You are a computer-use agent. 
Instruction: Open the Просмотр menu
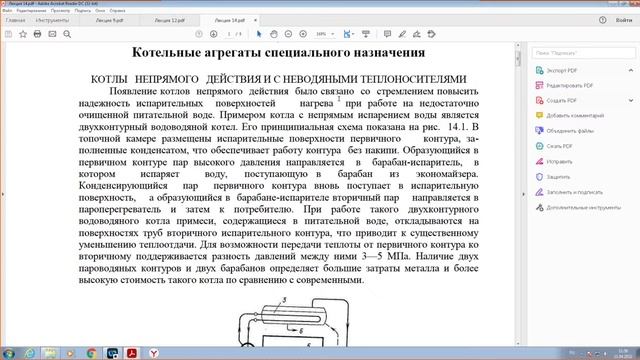pos(60,11)
